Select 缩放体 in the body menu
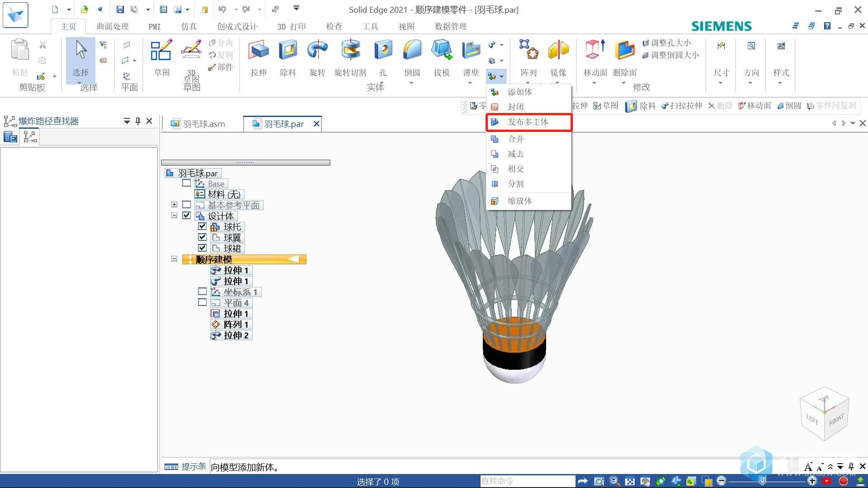868x488 pixels. coord(529,201)
